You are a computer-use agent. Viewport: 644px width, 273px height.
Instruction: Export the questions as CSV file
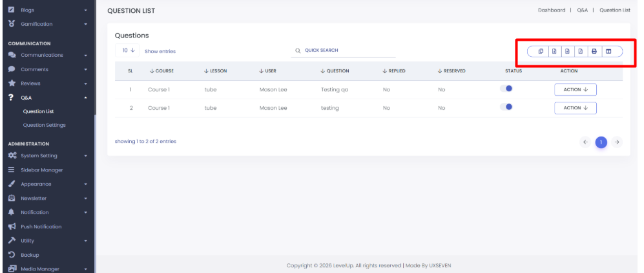(567, 51)
